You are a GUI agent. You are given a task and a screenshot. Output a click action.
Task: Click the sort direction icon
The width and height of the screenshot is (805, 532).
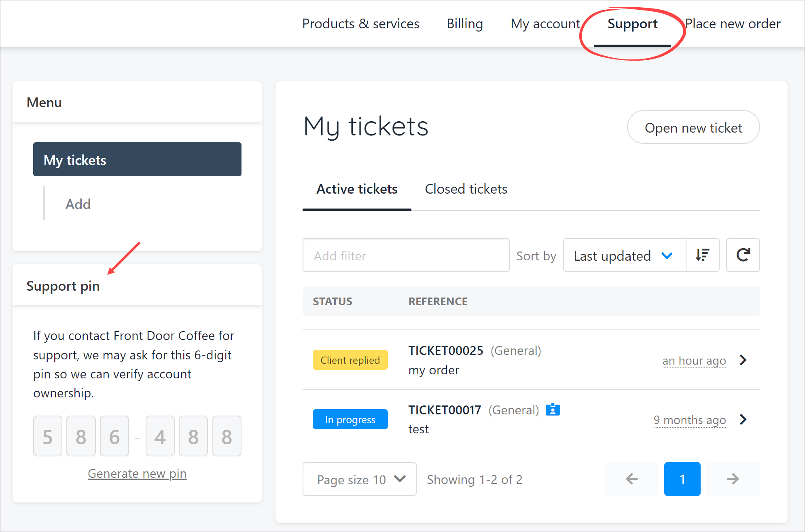tap(702, 255)
